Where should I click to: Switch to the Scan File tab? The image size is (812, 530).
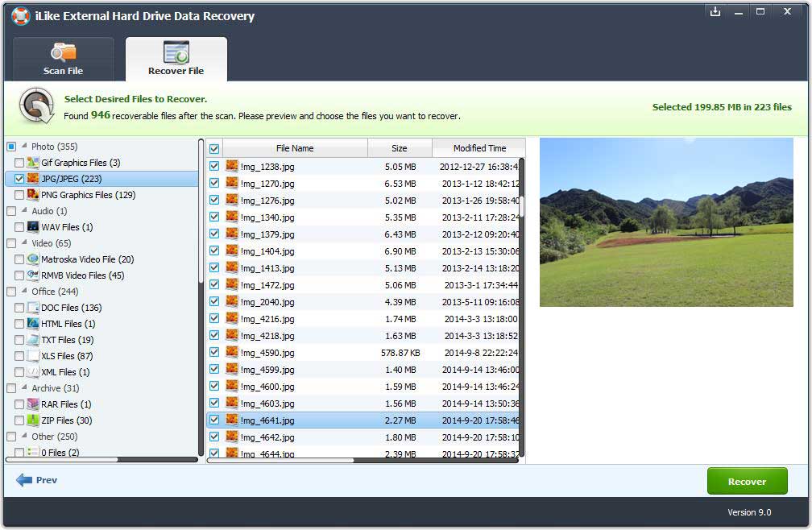pos(64,60)
